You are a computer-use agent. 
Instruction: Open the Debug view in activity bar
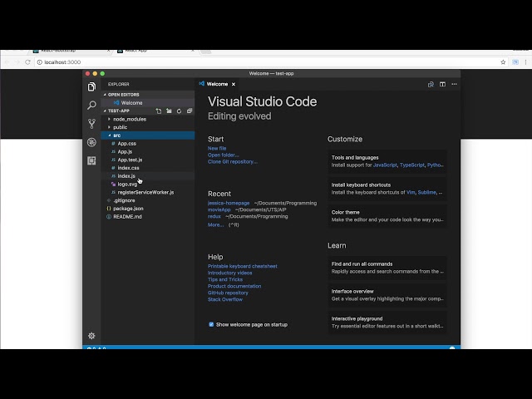pos(91,142)
